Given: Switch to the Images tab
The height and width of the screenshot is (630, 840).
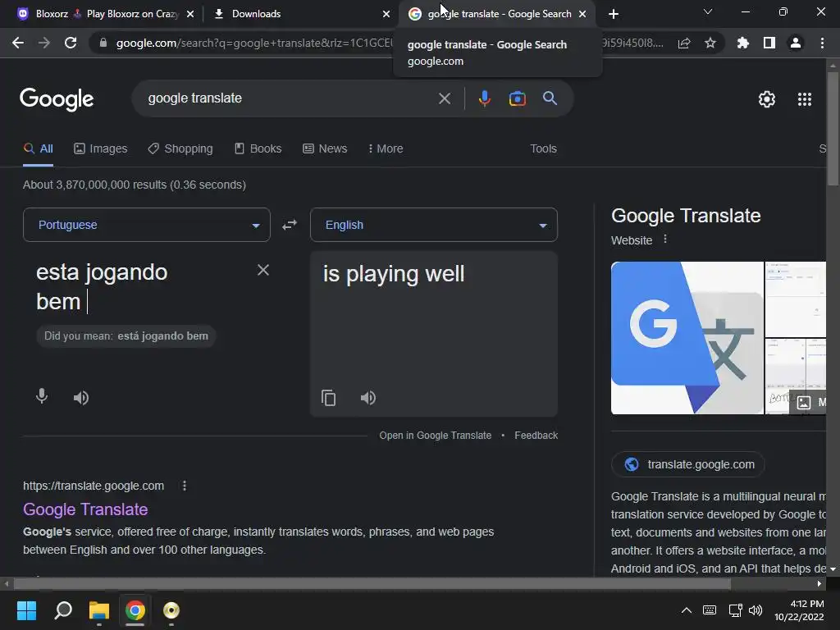Looking at the screenshot, I should (x=101, y=148).
